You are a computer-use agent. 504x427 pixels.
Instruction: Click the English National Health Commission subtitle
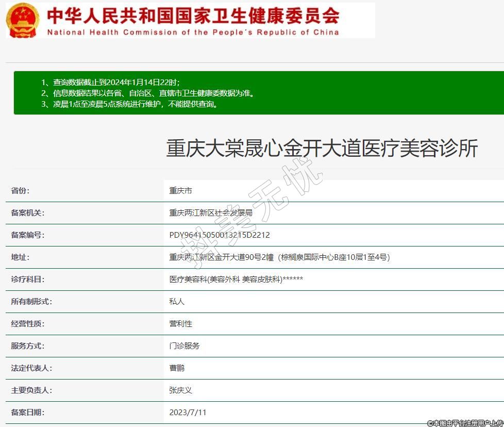193,32
